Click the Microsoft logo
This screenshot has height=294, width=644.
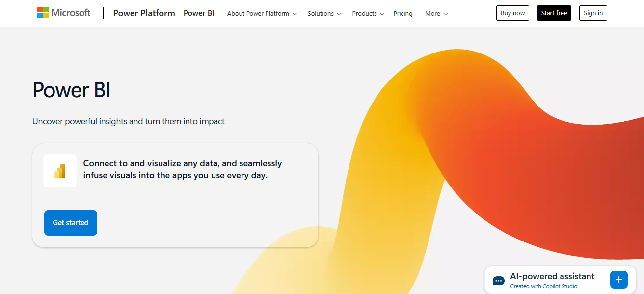(x=64, y=13)
